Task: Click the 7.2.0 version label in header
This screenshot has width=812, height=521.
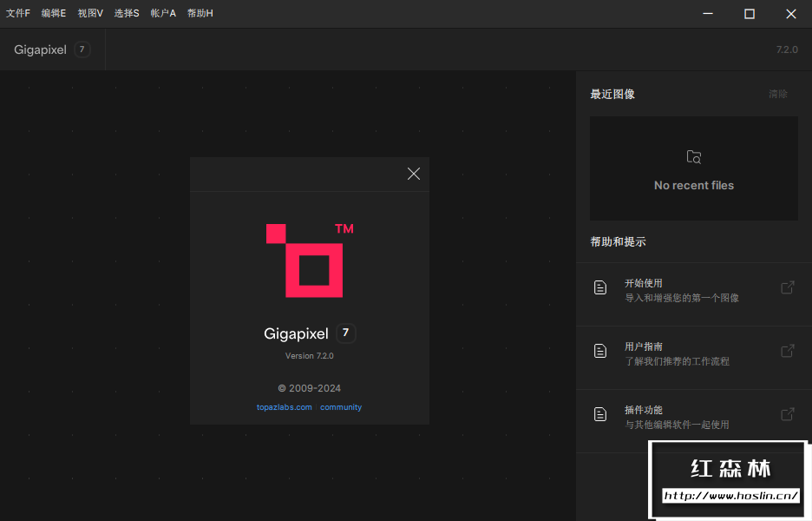Action: pos(787,49)
